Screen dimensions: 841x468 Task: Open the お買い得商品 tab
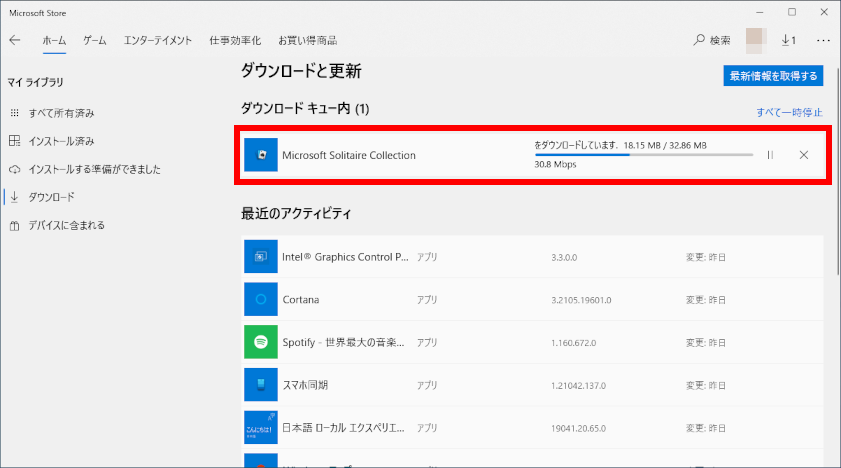307,41
